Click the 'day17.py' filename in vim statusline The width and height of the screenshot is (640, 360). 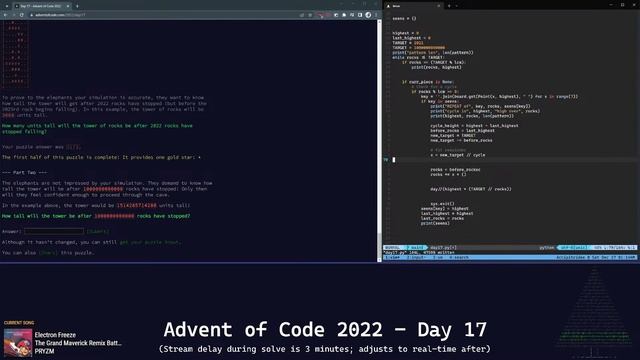[443, 247]
